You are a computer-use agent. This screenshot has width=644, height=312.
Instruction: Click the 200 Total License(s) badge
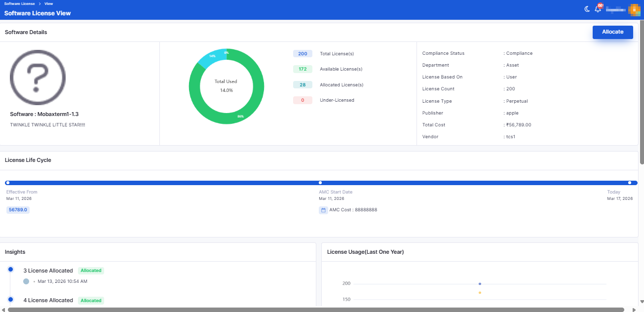tap(303, 54)
